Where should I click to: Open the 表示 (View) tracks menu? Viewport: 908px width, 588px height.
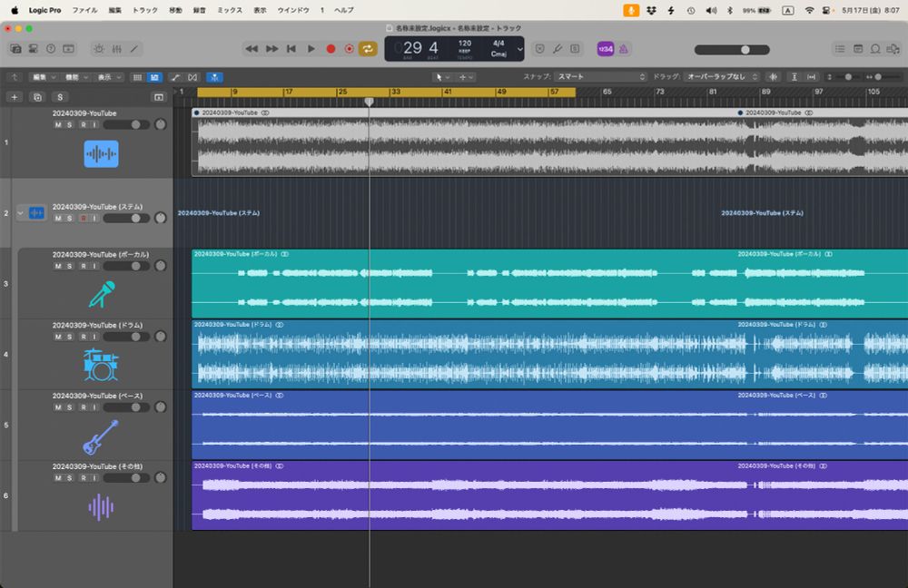[108, 77]
